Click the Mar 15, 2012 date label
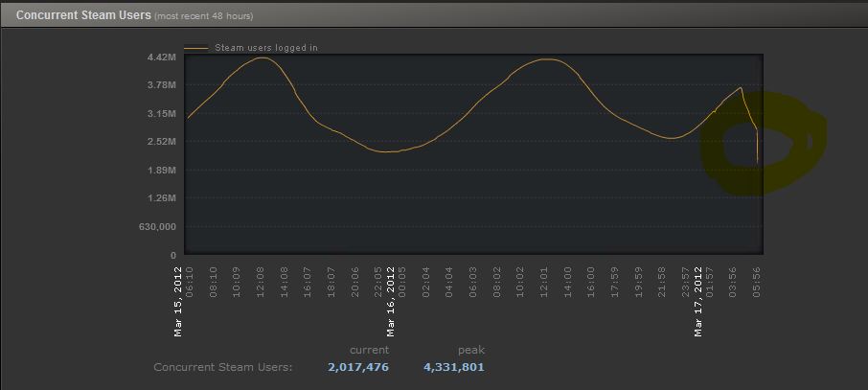The width and height of the screenshot is (868, 390). [177, 301]
